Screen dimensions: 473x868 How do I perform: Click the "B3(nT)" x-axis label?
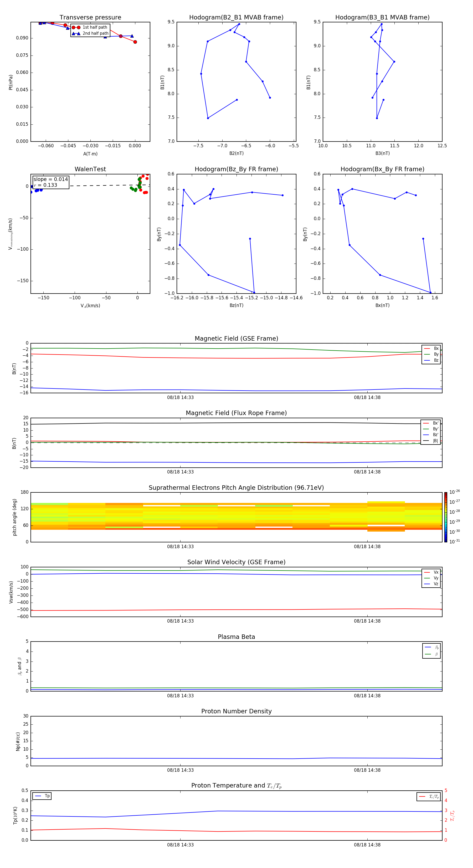coord(382,153)
